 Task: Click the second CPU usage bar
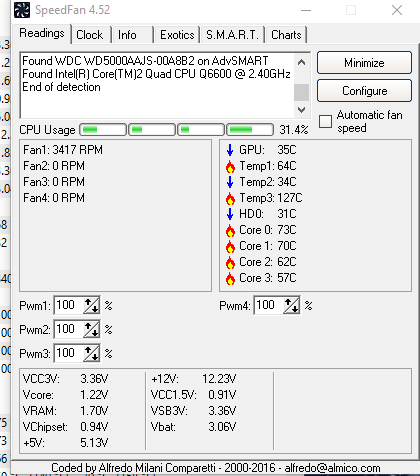[152, 130]
